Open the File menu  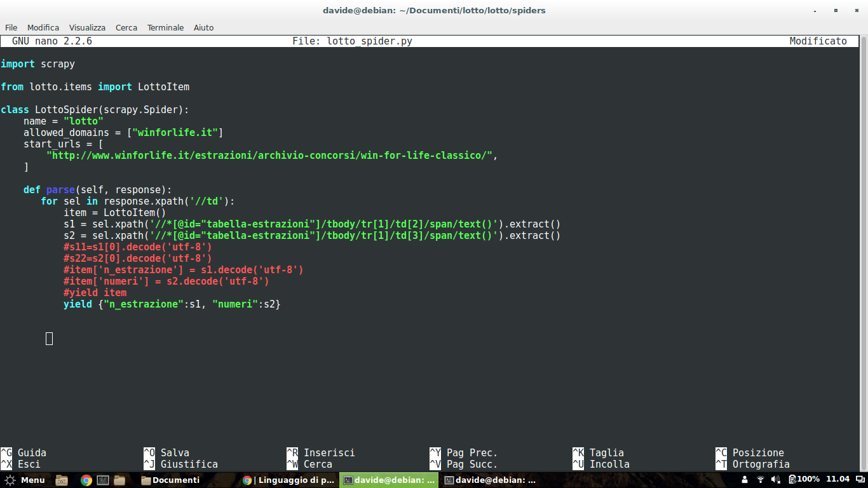[11, 27]
